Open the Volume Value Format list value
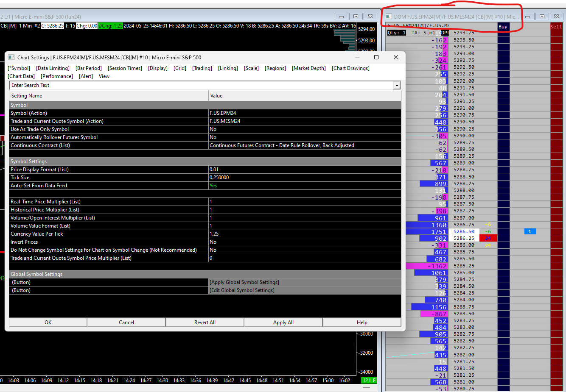This screenshot has width=566, height=392. 305,226
